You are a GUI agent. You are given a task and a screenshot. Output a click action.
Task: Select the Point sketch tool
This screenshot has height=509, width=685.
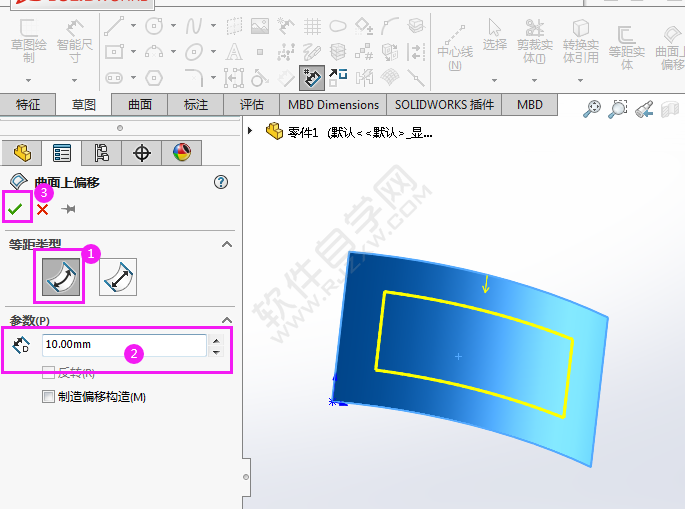tap(260, 52)
